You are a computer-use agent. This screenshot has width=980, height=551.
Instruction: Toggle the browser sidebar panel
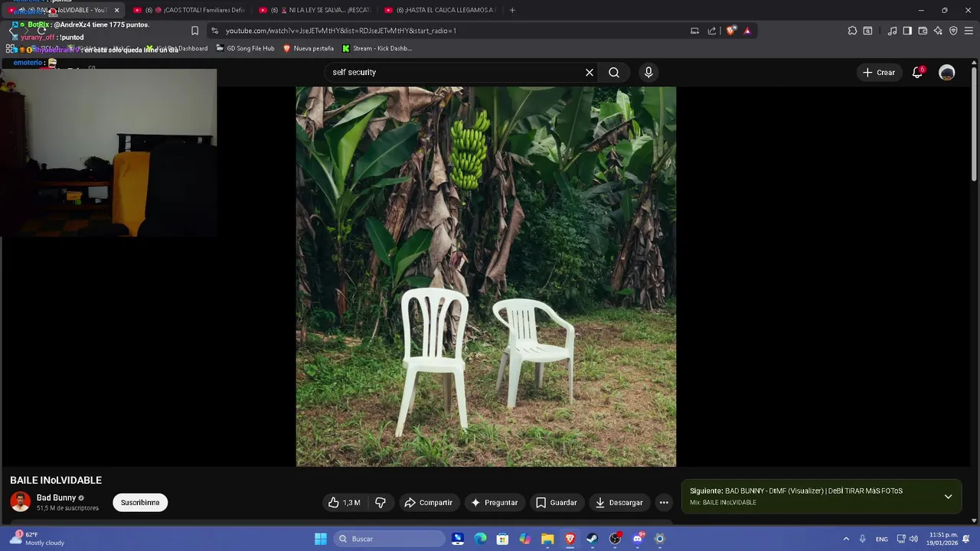click(907, 31)
